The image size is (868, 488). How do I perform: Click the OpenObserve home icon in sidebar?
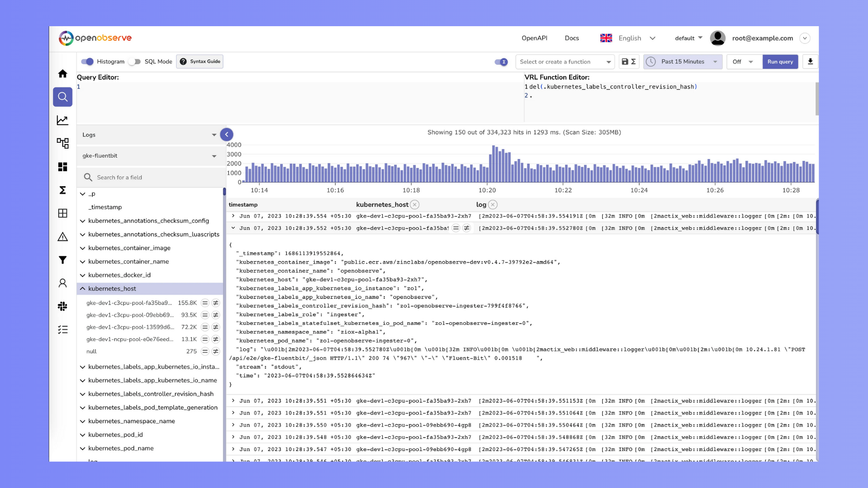click(x=62, y=73)
